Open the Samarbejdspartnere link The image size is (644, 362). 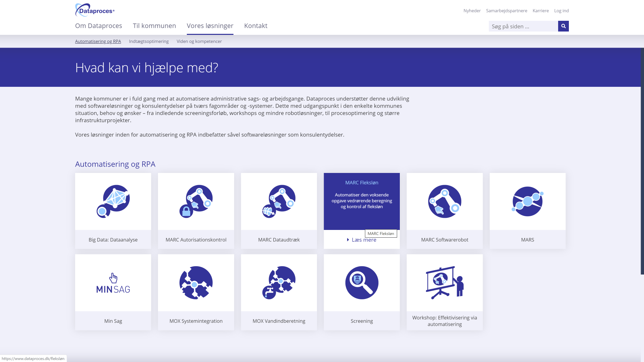pyautogui.click(x=506, y=11)
